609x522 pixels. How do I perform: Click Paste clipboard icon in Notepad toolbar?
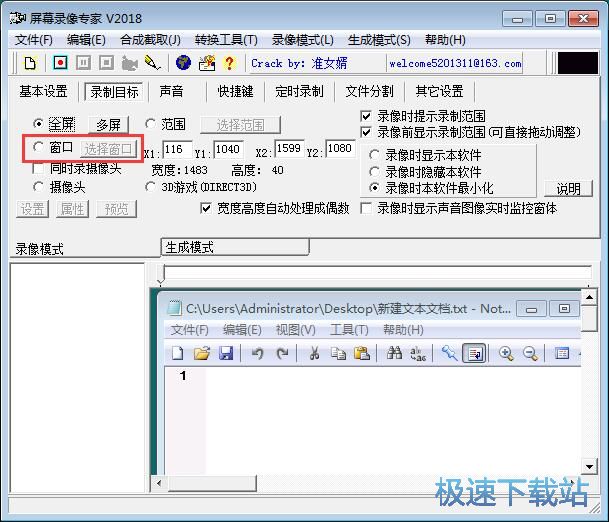(x=362, y=353)
